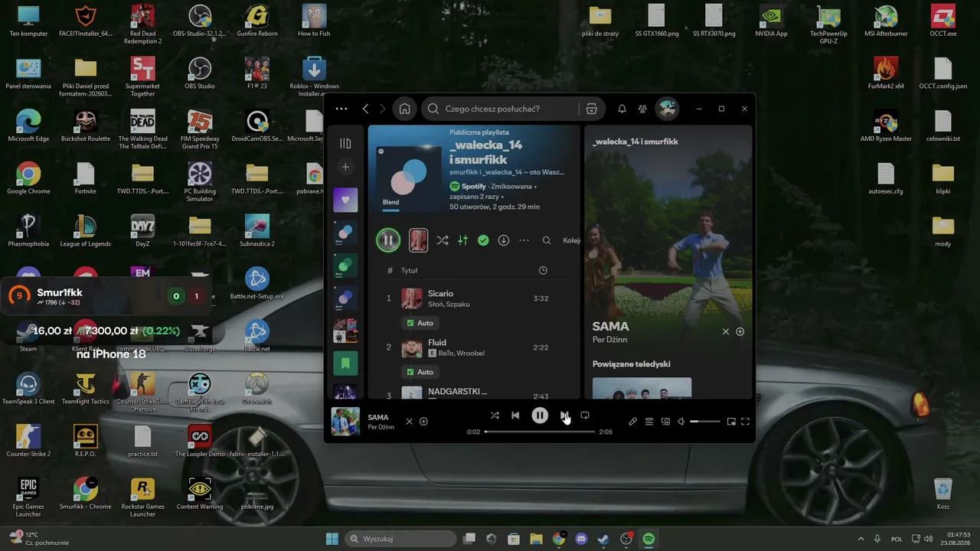Screen dimensions: 980x551
Task: Sort tracks by the duration clock column
Action: pos(543,270)
